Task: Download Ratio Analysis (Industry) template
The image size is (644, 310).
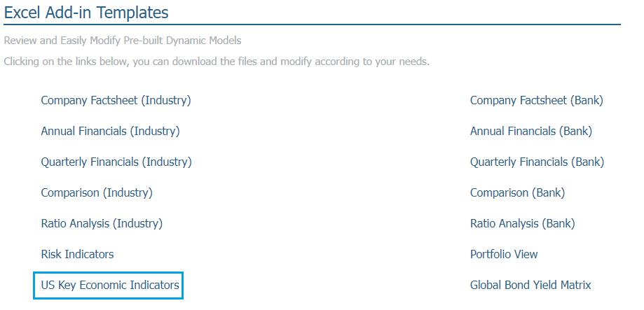Action: (102, 223)
